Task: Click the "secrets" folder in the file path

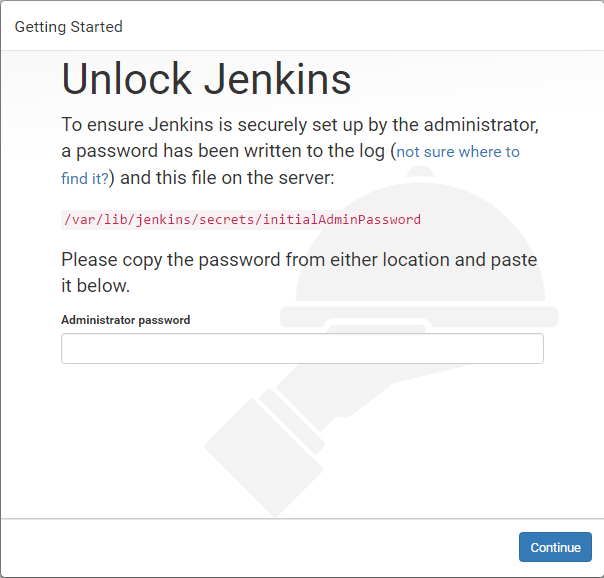Action: pyautogui.click(x=228, y=219)
